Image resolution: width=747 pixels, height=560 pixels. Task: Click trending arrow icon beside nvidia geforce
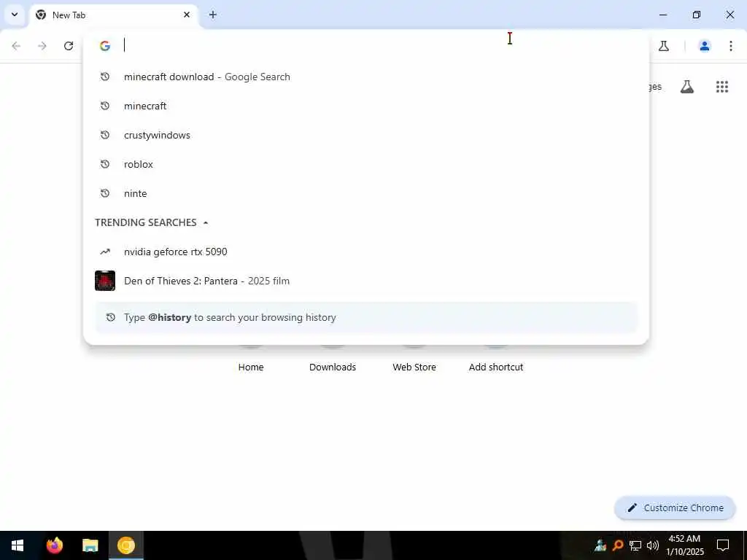tap(105, 252)
